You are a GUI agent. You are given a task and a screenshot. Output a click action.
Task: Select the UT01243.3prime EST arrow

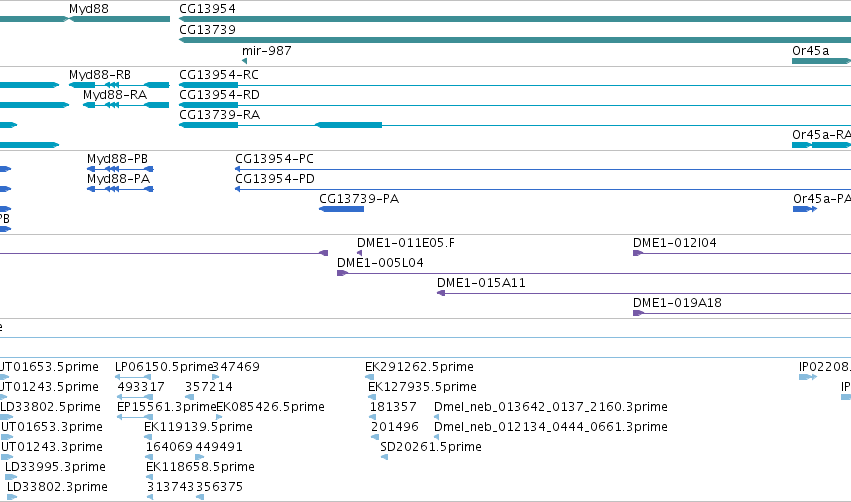[x=7, y=457]
